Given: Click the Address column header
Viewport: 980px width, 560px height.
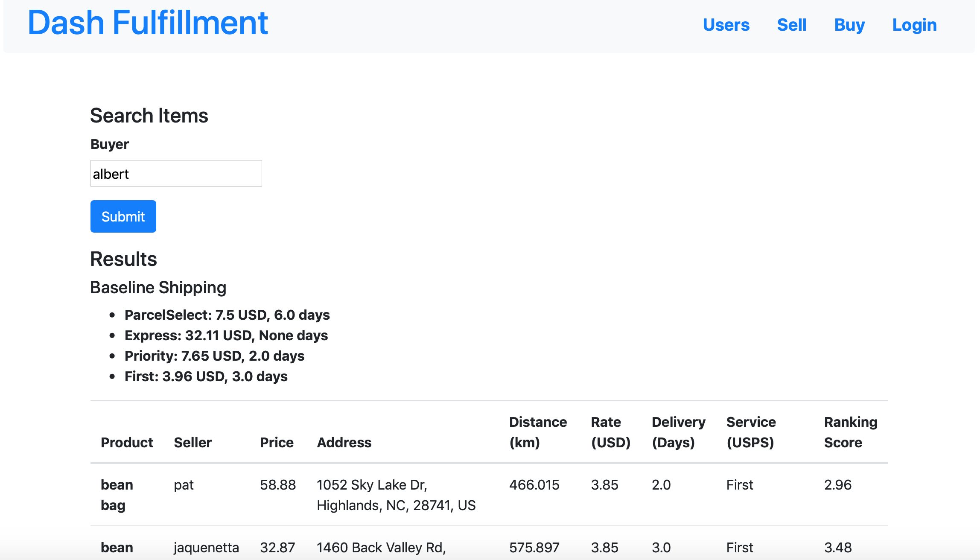Looking at the screenshot, I should 344,443.
